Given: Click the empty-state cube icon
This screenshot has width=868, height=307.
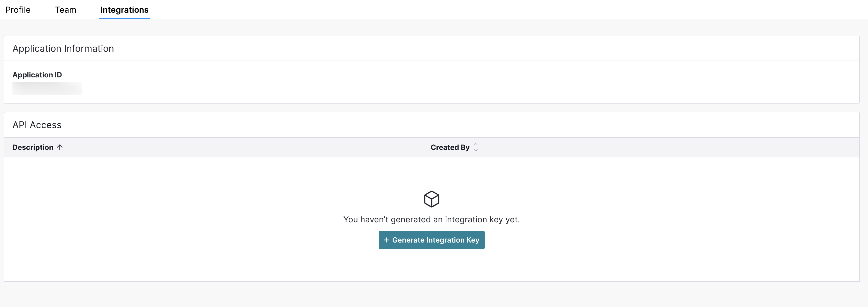Looking at the screenshot, I should tap(431, 199).
